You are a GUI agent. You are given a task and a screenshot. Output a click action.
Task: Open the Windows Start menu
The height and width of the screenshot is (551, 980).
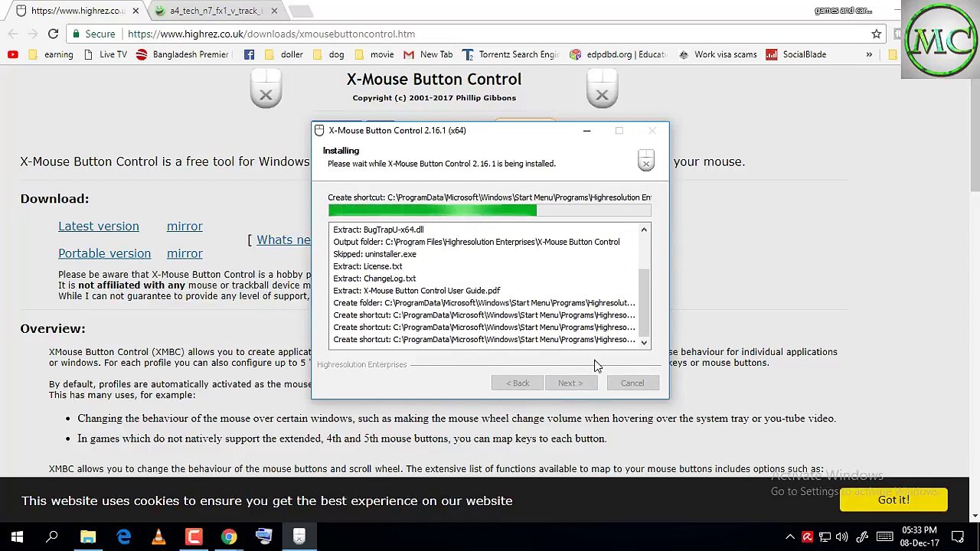tap(17, 537)
